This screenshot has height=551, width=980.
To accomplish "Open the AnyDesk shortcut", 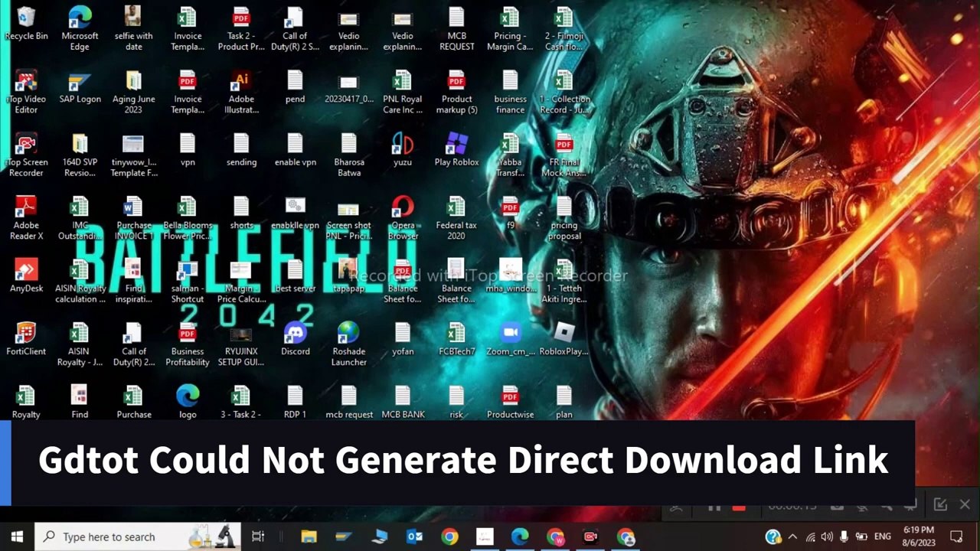I will click(26, 275).
